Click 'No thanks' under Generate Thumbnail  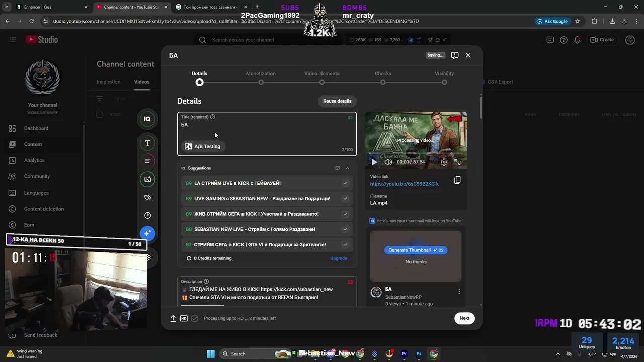pos(416,262)
